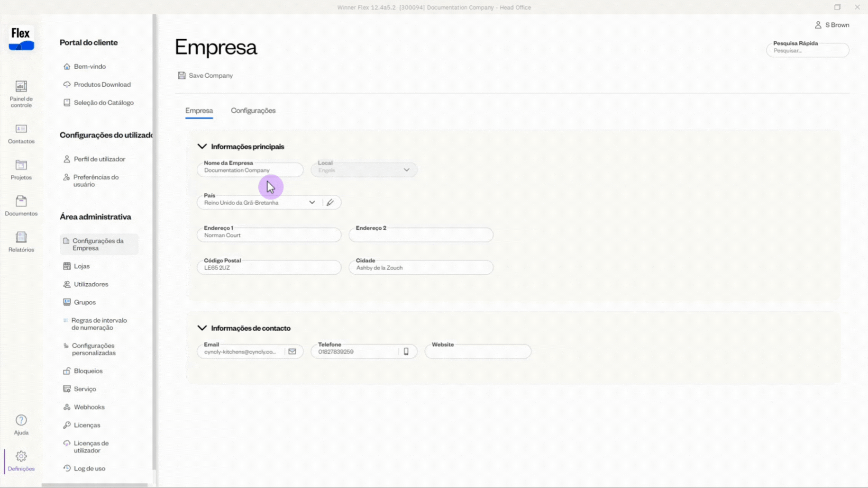Select Lojas in Área administrativa menu
Screen dimensions: 868x488
pos(82,266)
